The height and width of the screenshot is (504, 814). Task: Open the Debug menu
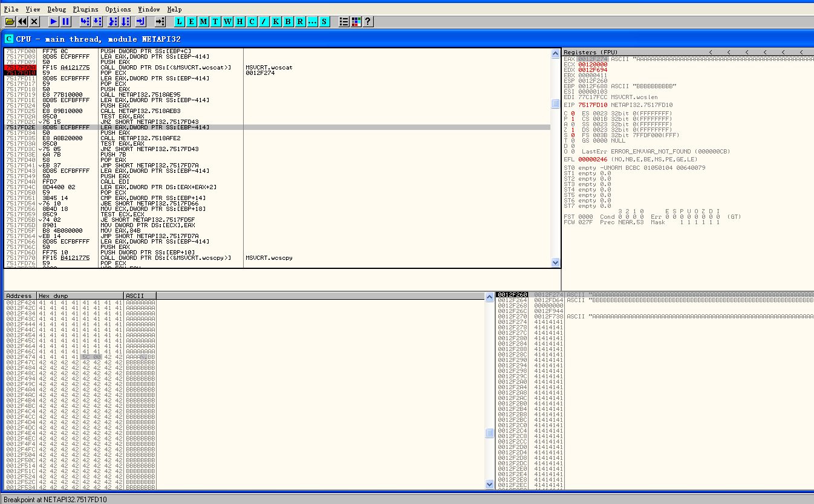click(57, 9)
